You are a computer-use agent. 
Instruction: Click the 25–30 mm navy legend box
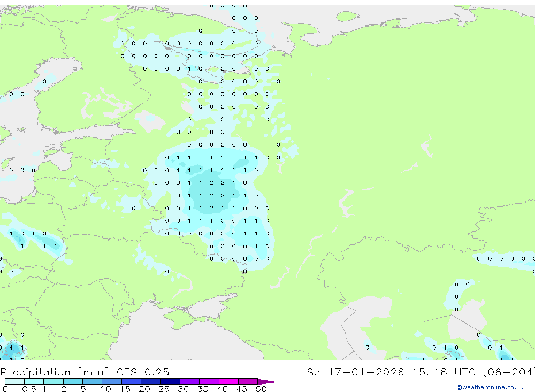pos(170,381)
